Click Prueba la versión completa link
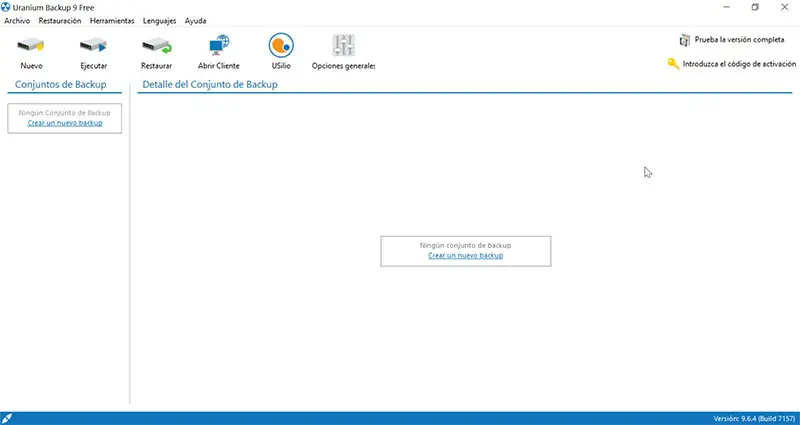The image size is (800, 425). [739, 39]
